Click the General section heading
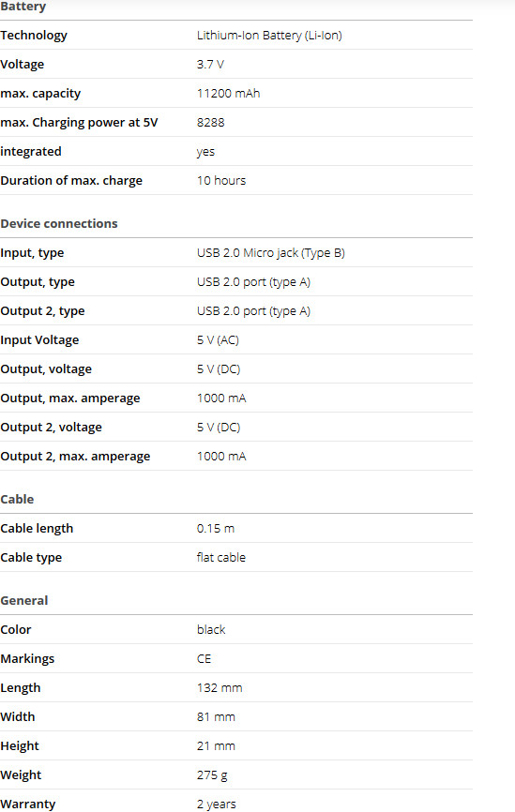 (x=24, y=600)
